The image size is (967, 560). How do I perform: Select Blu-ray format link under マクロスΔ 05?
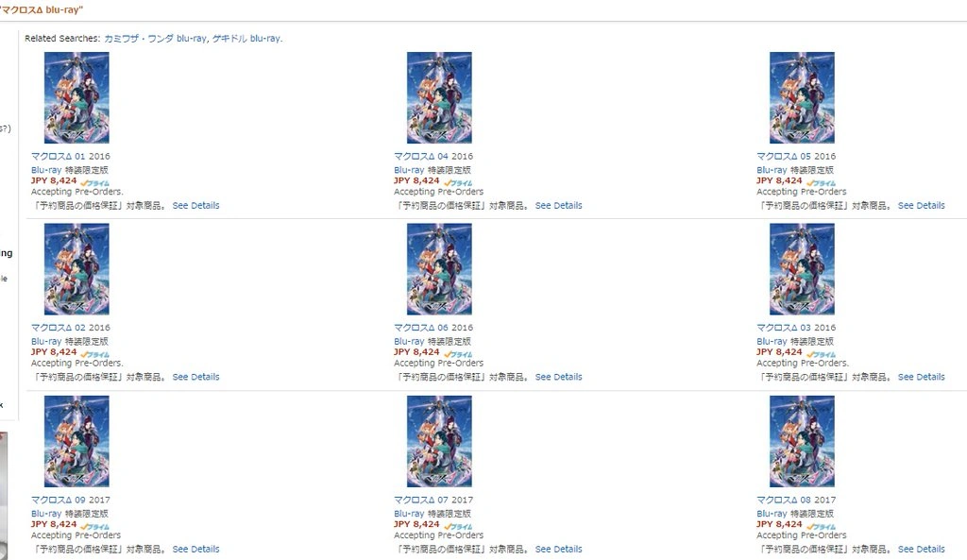click(x=771, y=170)
